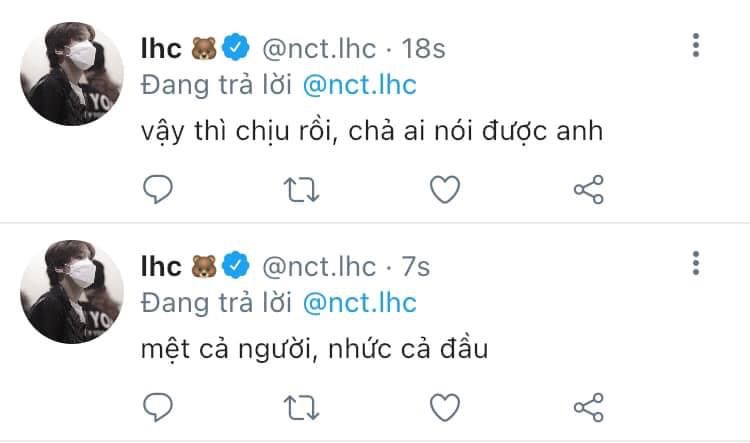Image resolution: width=750 pixels, height=443 pixels.
Task: Share the tweet posted 7s ago
Action: point(589,407)
